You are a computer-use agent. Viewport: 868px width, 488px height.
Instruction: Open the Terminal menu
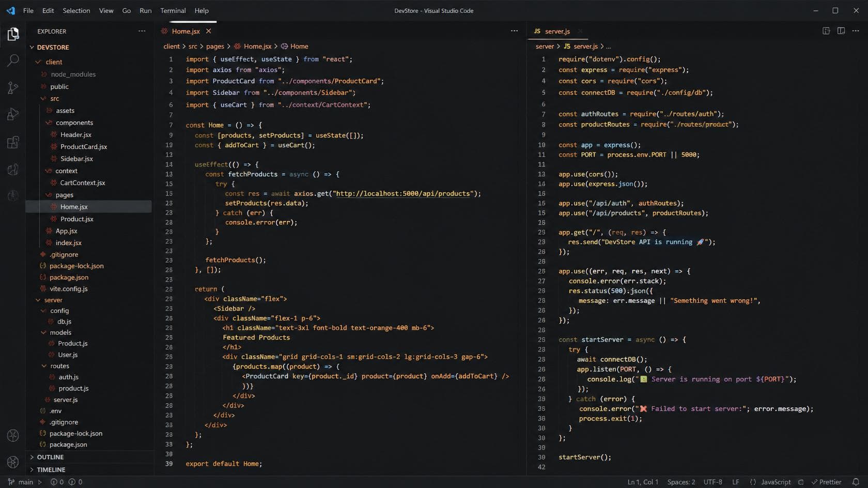click(x=173, y=10)
